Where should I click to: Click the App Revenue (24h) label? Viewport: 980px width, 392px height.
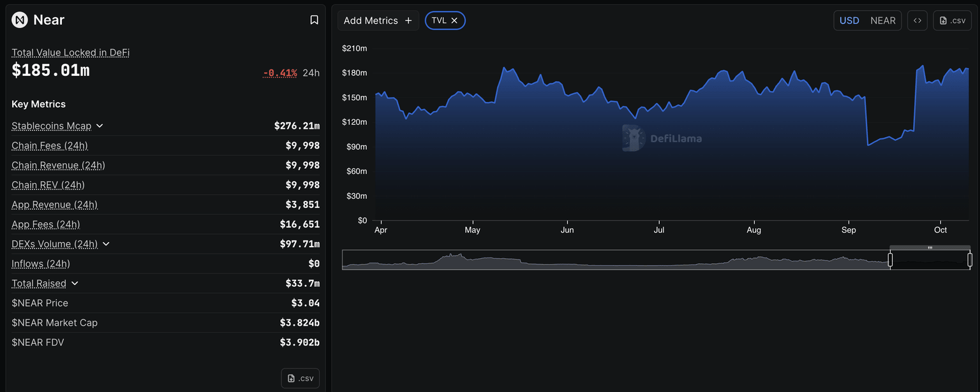[x=54, y=205]
